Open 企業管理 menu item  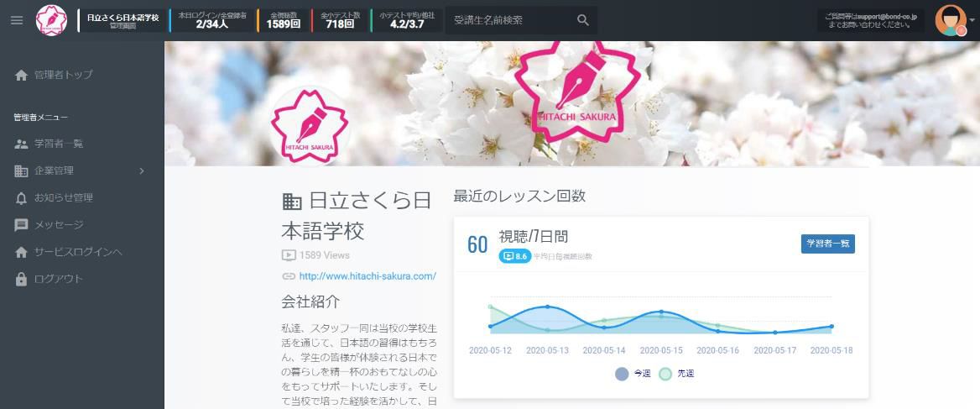pos(55,171)
